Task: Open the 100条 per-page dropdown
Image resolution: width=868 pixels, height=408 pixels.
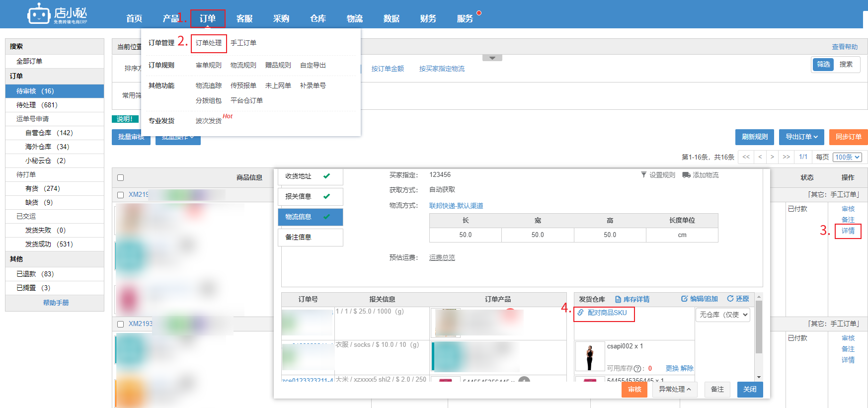Action: click(x=847, y=157)
